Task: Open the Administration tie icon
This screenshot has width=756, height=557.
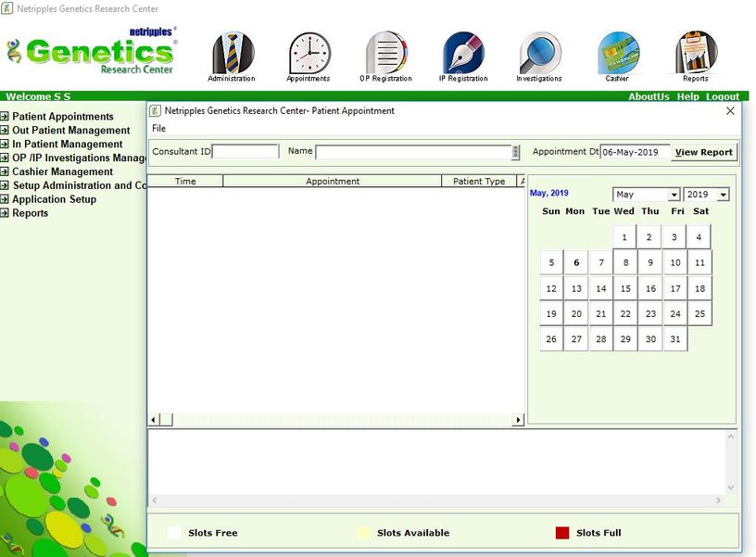Action: point(233,53)
